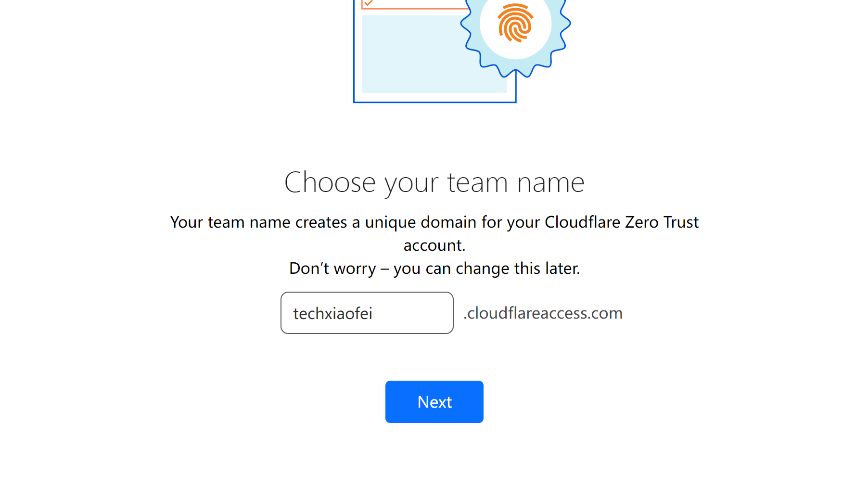The width and height of the screenshot is (868, 501).
Task: Click the blue document outline's bottom edge
Action: (434, 102)
